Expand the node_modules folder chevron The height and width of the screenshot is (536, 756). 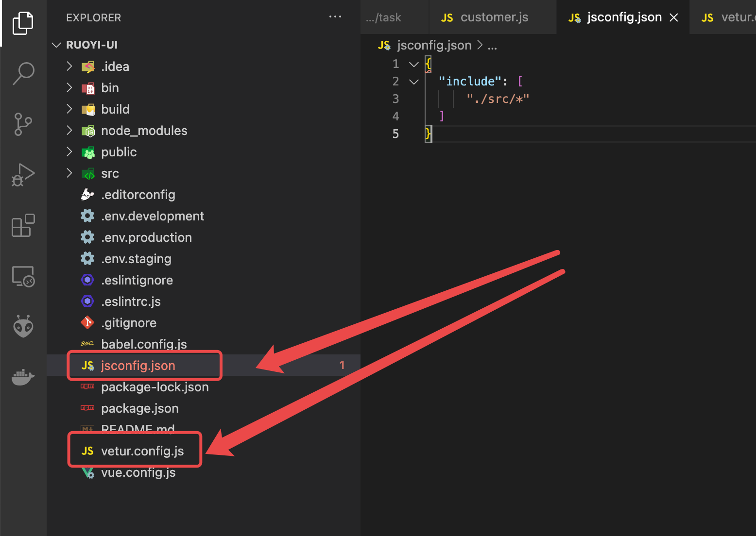pos(69,131)
